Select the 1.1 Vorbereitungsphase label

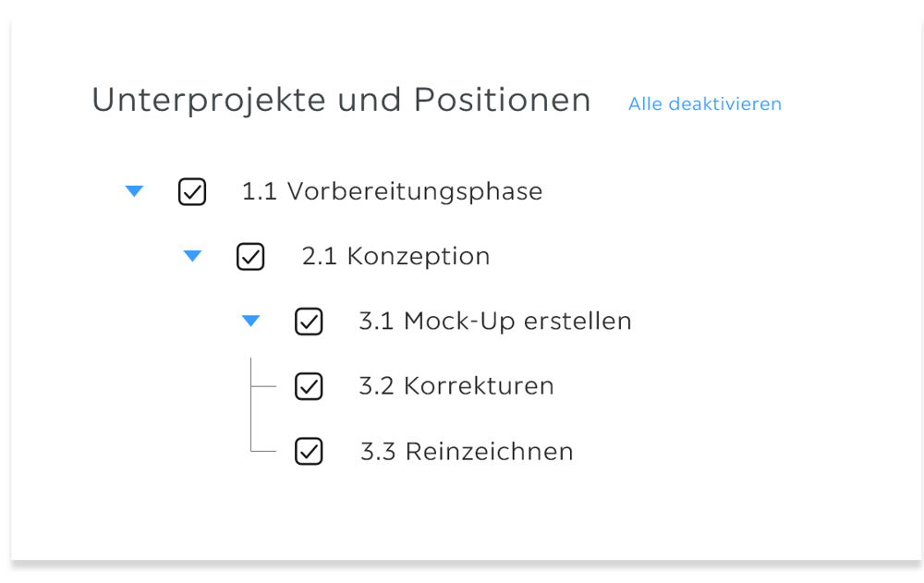pyautogui.click(x=392, y=191)
